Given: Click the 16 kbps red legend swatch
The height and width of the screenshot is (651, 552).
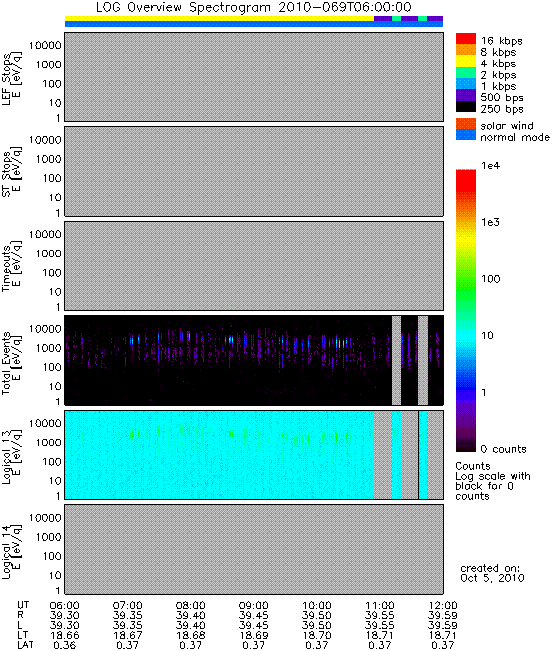Looking at the screenshot, I should (466, 39).
